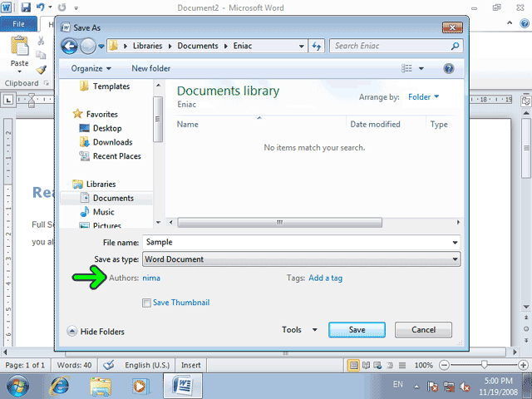
Task: Click the Zoom Out minus button
Action: pyautogui.click(x=444, y=366)
